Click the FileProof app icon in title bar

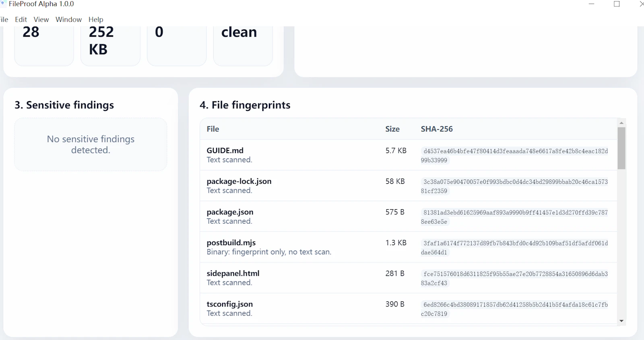click(x=3, y=4)
